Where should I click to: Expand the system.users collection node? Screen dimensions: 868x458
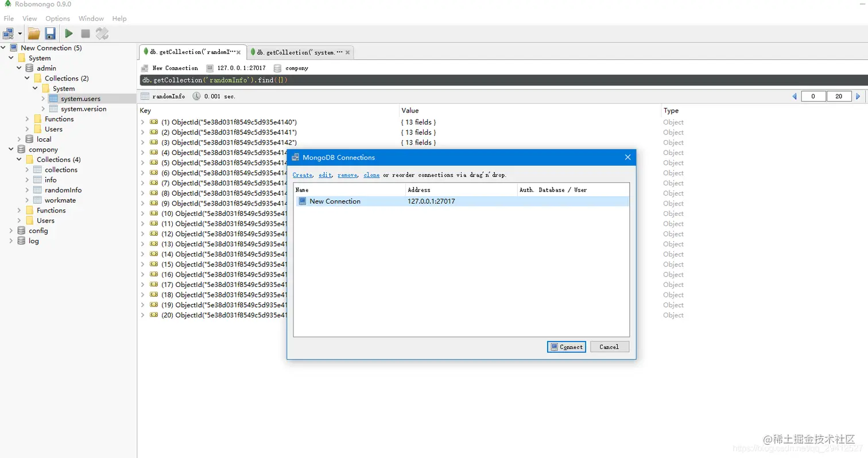click(x=43, y=99)
